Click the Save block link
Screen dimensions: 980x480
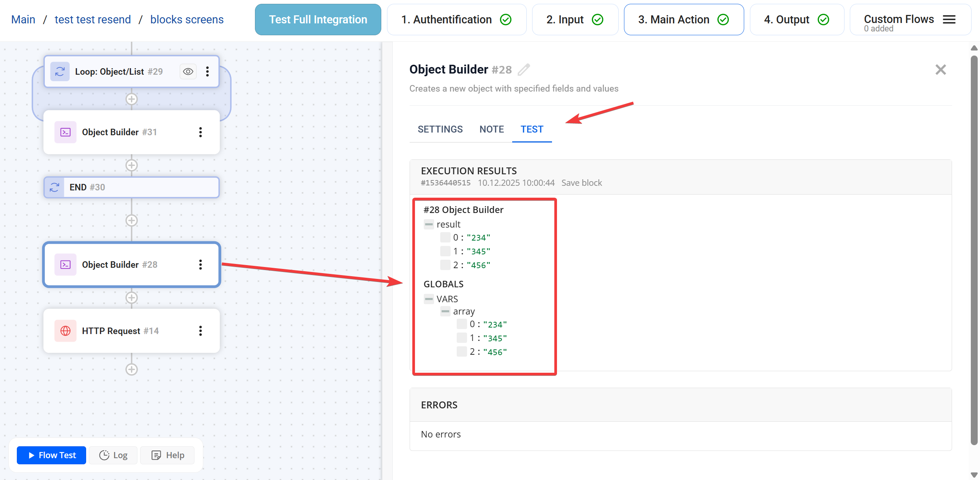pos(581,183)
